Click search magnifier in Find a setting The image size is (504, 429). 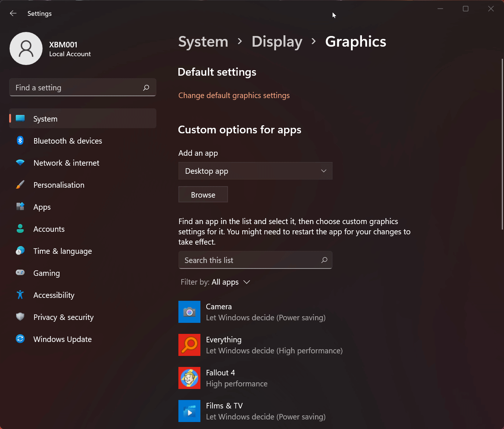[146, 87]
